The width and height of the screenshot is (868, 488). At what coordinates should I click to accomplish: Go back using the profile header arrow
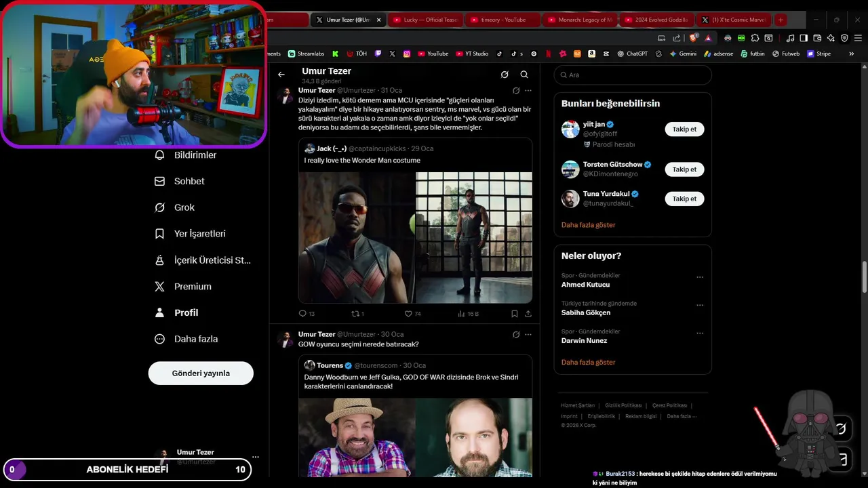click(x=281, y=75)
